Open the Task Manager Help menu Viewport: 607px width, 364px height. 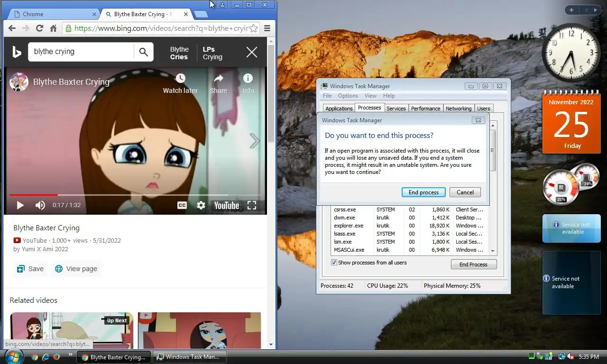tap(389, 96)
